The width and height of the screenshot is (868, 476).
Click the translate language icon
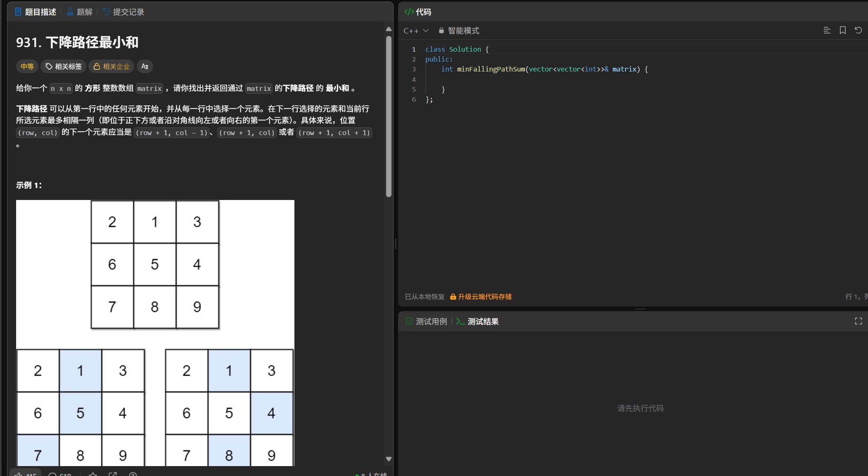pos(145,66)
